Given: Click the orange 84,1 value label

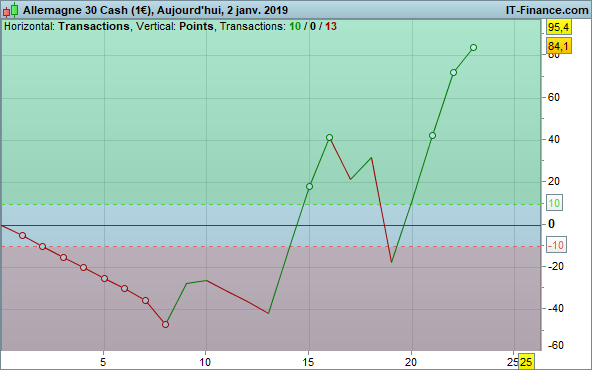Looking at the screenshot, I should click(559, 46).
